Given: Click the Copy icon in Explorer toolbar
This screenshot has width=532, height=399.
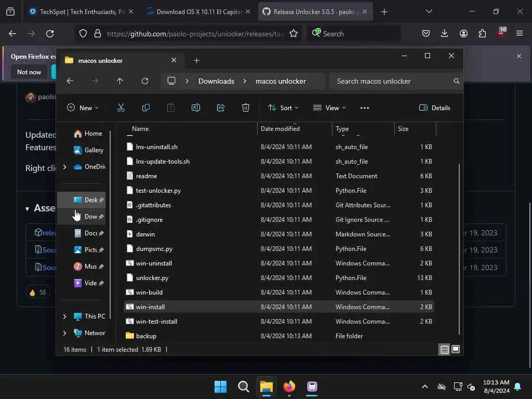Looking at the screenshot, I should tap(146, 108).
